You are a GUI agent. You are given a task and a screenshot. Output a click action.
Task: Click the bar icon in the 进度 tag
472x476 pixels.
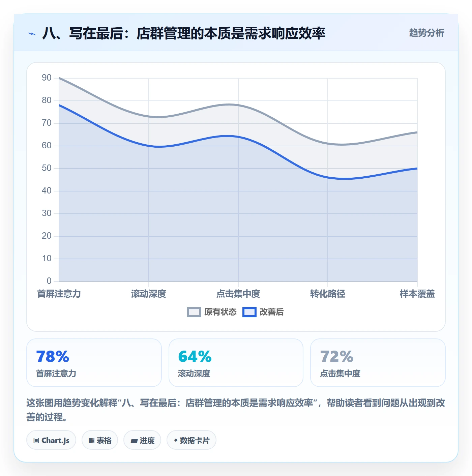(x=134, y=441)
